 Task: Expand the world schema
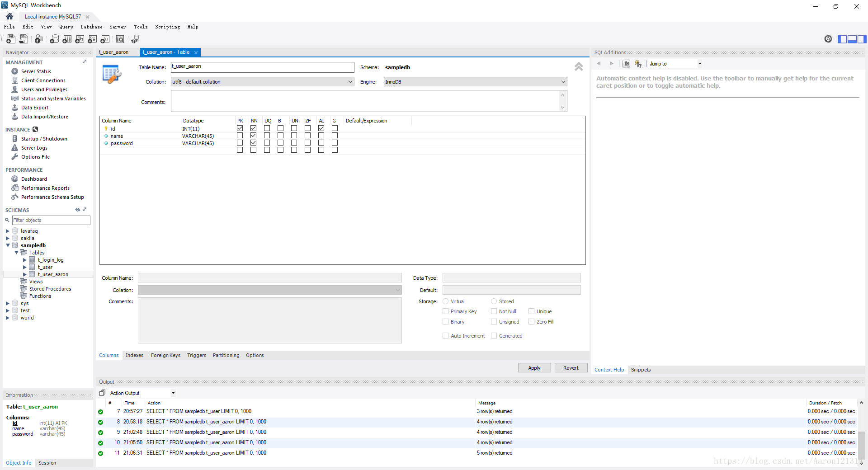tap(7, 318)
